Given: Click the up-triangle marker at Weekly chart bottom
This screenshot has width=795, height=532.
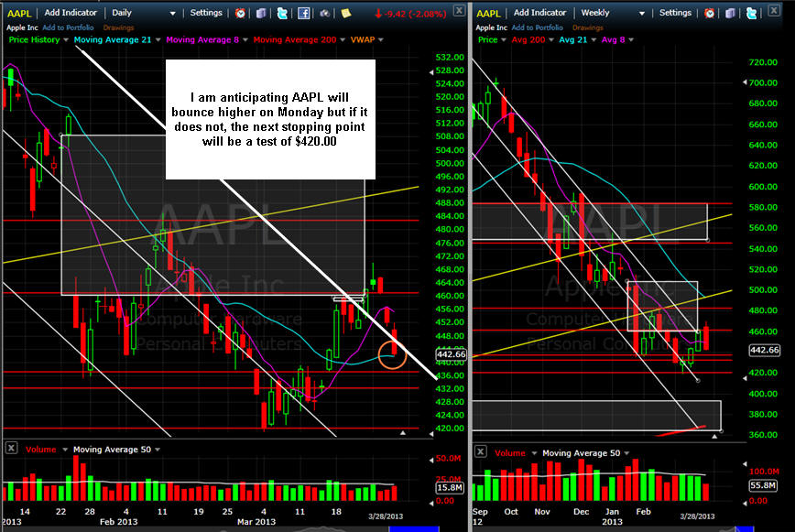Looking at the screenshot, I should pos(714,436).
